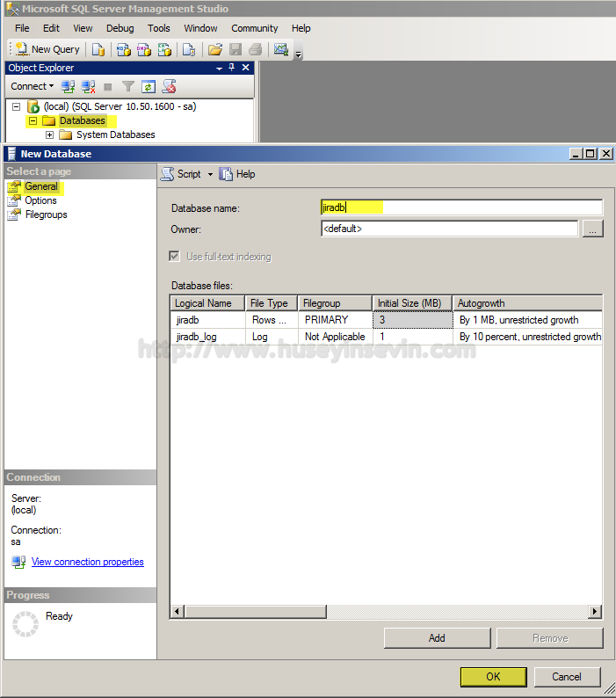Click Connect Object Explorer icon
Viewport: 616px width, 698px height.
pos(68,86)
